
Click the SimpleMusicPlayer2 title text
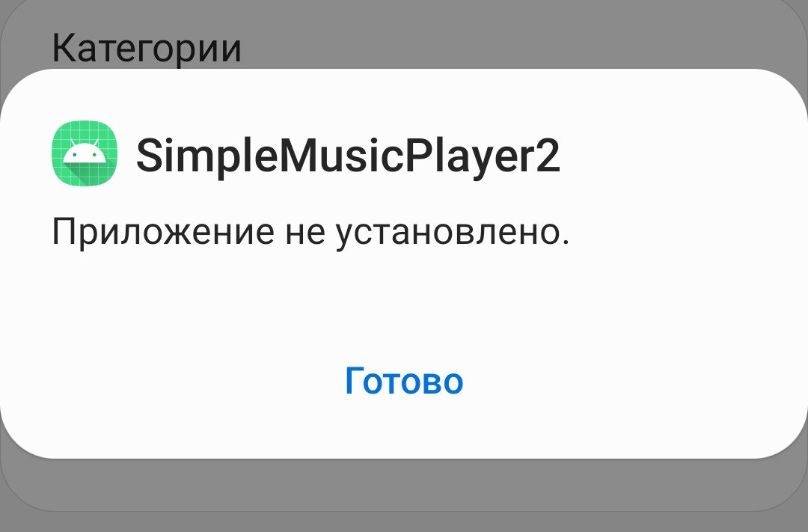click(348, 156)
